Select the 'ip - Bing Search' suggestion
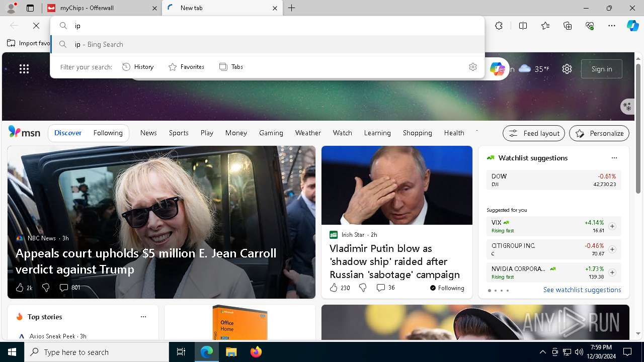Screen dimensions: 644x362 coord(268,44)
